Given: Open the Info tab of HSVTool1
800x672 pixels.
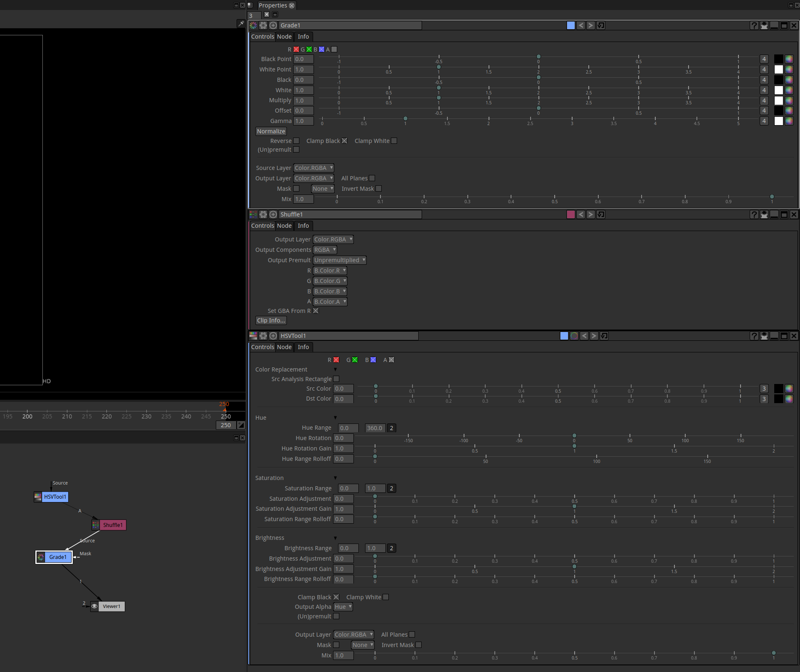Looking at the screenshot, I should pyautogui.click(x=303, y=347).
